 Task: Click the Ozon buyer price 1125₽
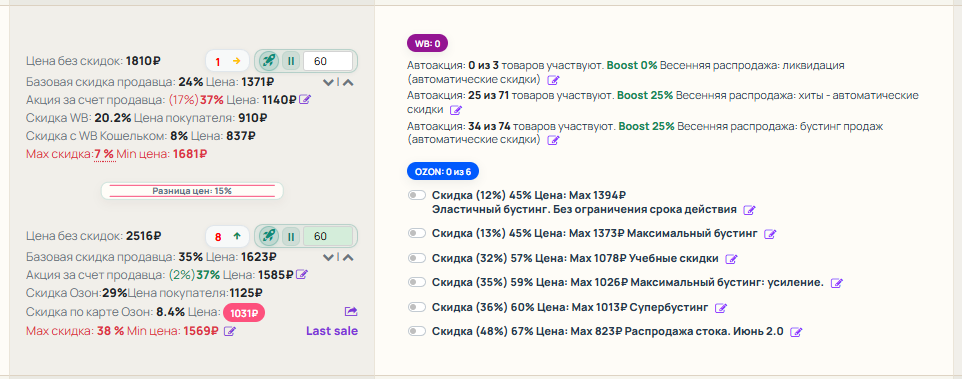click(x=246, y=293)
